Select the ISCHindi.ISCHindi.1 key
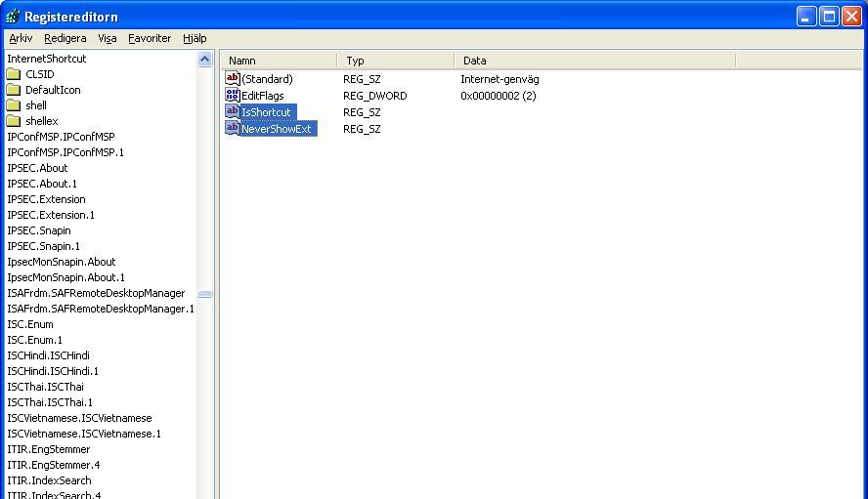This screenshot has width=868, height=499. (53, 371)
